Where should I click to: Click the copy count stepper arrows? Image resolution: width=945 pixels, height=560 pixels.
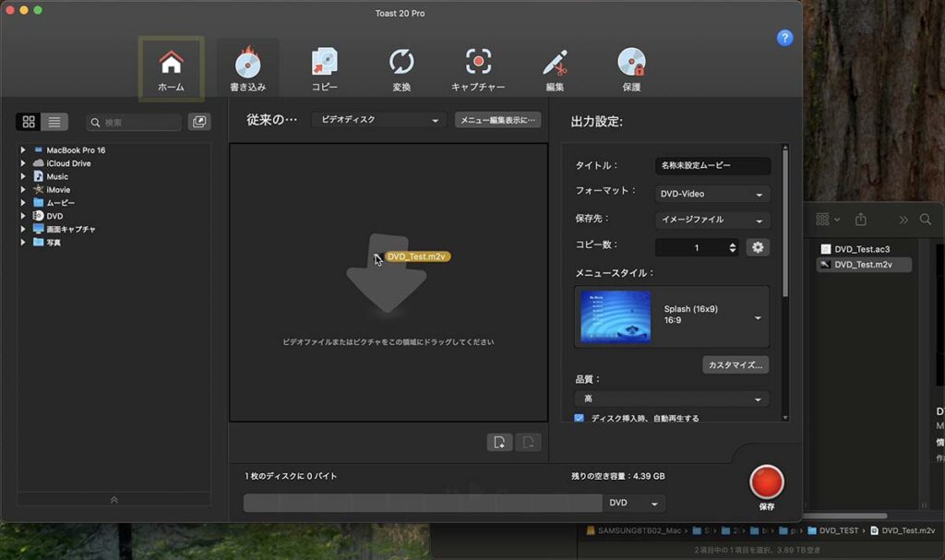(x=732, y=248)
